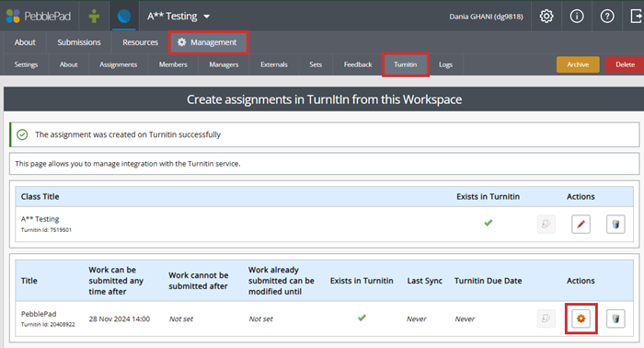Screen dimensions: 644x348
Task: Open the information icon in header
Action: tap(577, 16)
